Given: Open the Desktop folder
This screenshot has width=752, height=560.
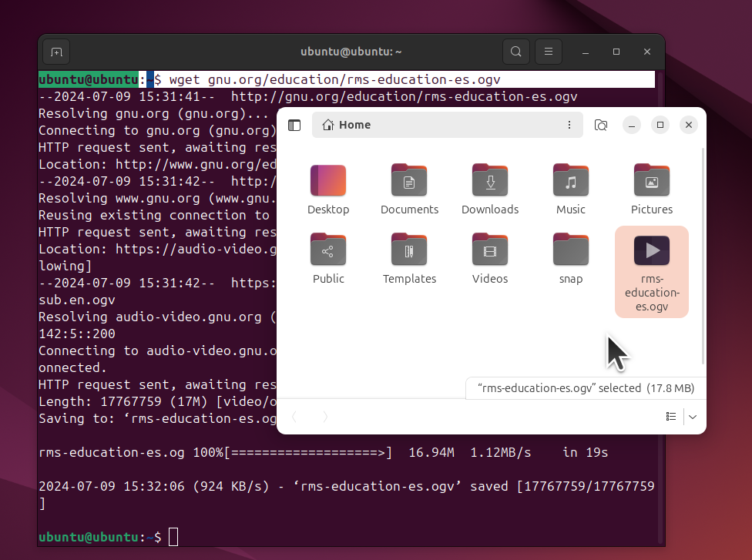Looking at the screenshot, I should (328, 189).
